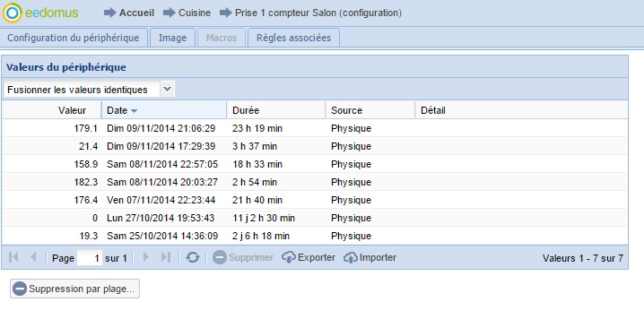Open Configuration du périphérique tab
Screen dimensions: 644x328
click(x=74, y=38)
